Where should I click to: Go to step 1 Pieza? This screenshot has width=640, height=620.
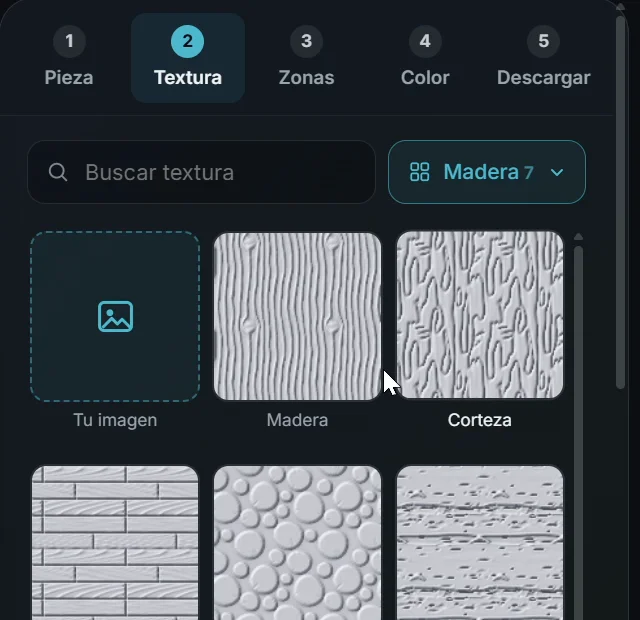(69, 57)
